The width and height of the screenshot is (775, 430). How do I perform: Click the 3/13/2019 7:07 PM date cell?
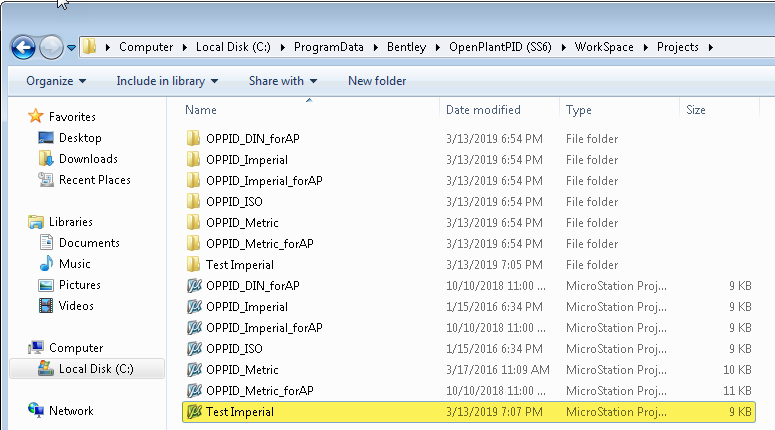(x=494, y=412)
